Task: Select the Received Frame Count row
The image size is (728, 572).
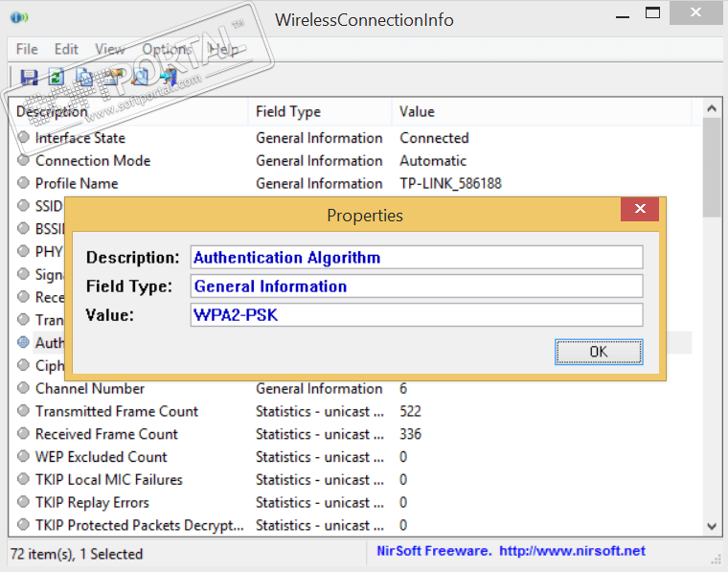Action: click(x=351, y=434)
